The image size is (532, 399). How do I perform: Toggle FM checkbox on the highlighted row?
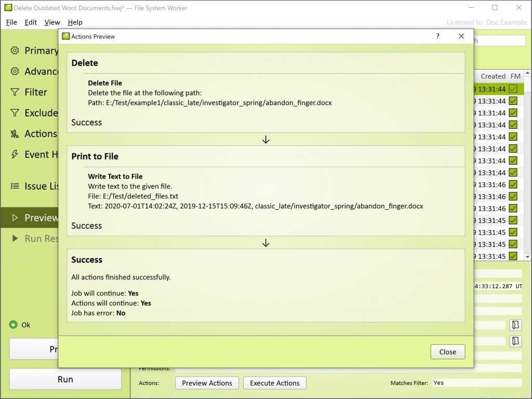(513, 89)
